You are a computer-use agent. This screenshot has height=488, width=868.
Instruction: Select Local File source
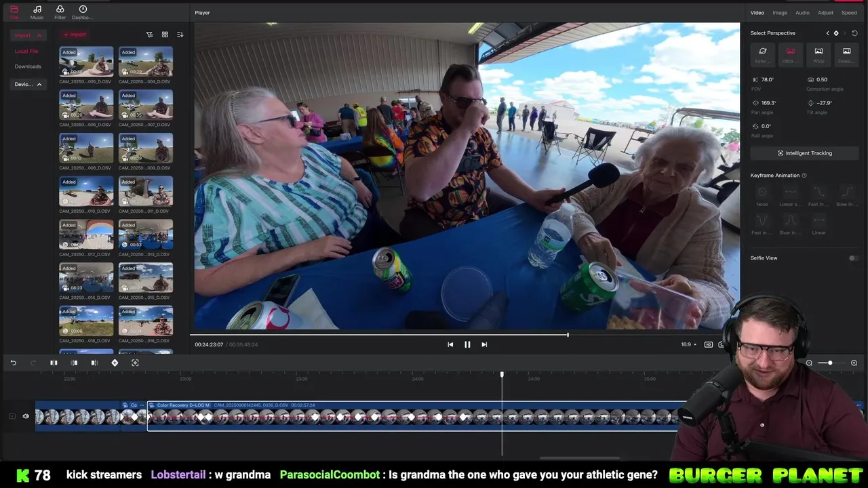pyautogui.click(x=26, y=52)
